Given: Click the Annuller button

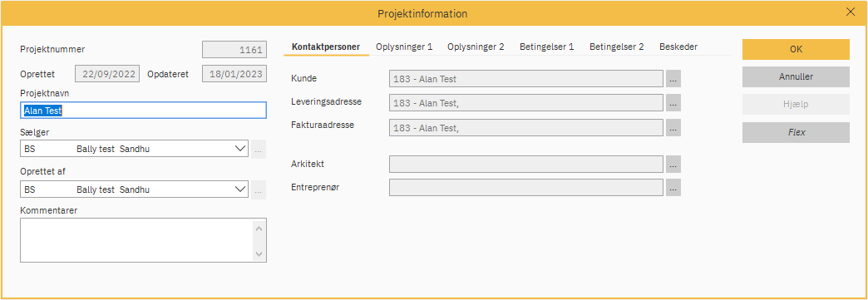Looking at the screenshot, I should pos(796,77).
